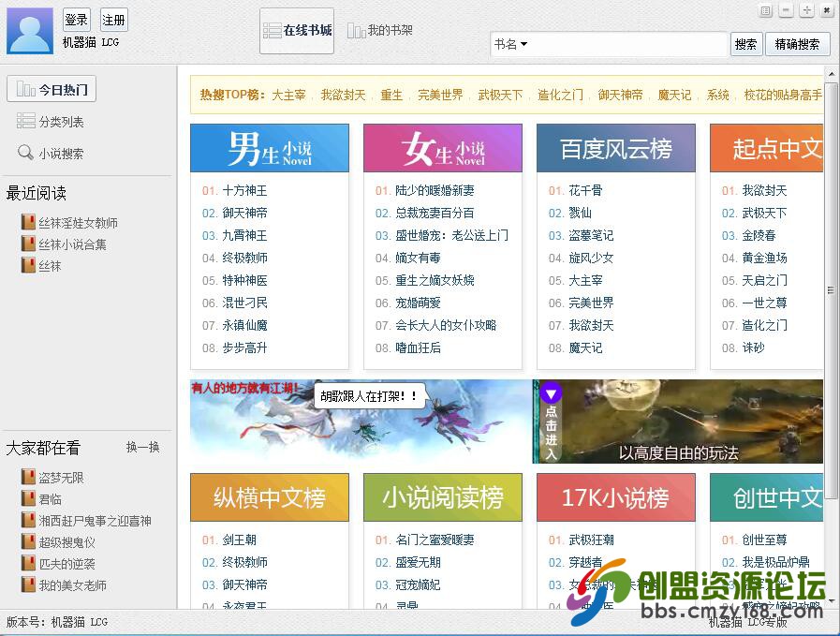This screenshot has height=636, width=840.
Task: Select 小说搜索 in the sidebar
Action: pos(51,154)
